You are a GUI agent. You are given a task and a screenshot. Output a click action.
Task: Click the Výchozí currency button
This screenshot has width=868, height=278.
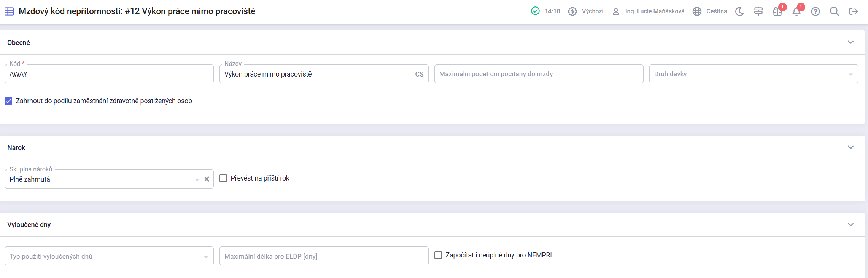(586, 11)
